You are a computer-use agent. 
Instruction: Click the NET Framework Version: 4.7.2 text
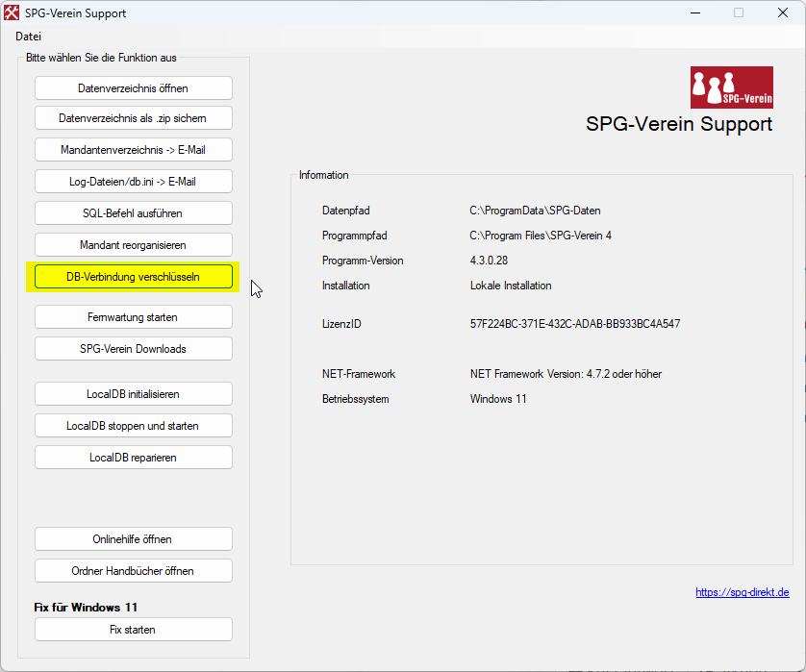566,374
